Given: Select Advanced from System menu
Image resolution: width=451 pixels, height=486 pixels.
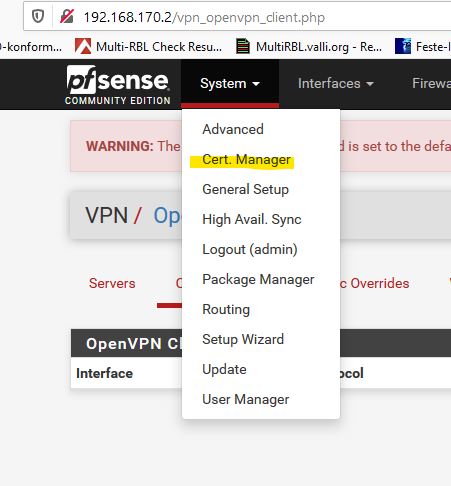Looking at the screenshot, I should tap(233, 129).
